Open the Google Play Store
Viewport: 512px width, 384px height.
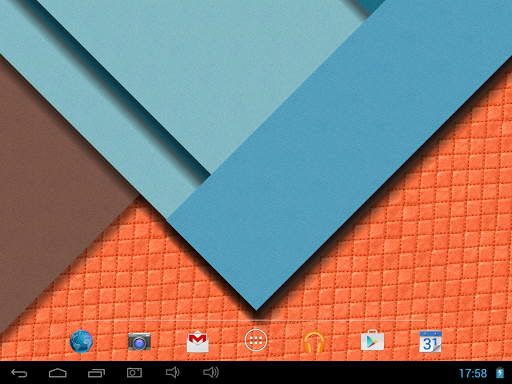372,340
